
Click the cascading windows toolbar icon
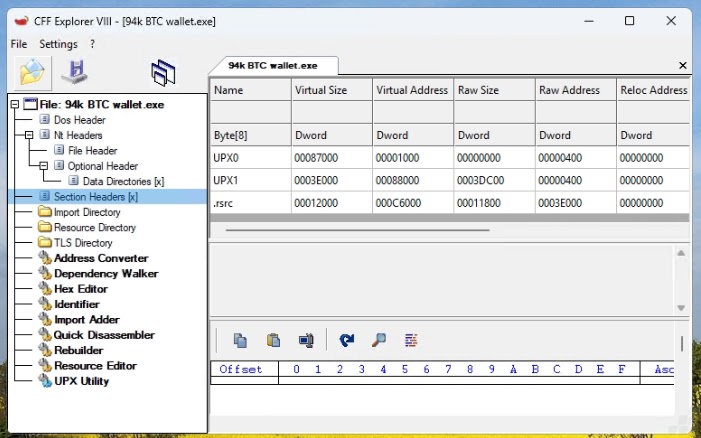pos(163,73)
